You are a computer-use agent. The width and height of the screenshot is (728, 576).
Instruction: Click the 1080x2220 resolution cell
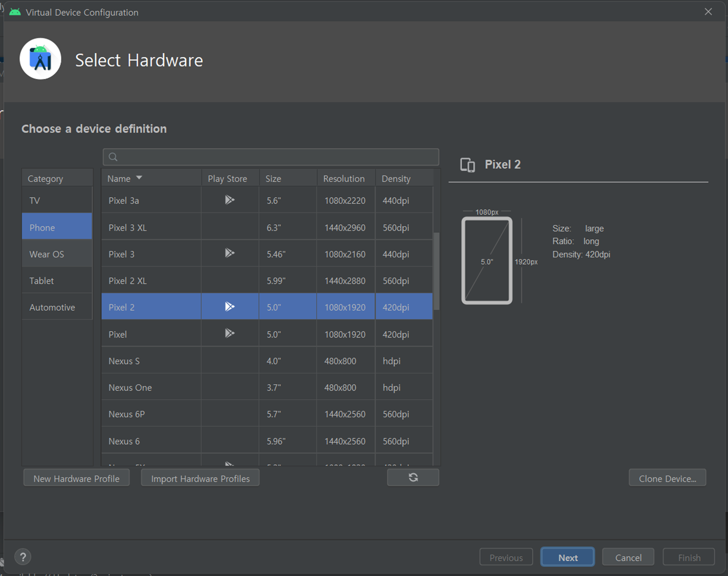tap(346, 200)
